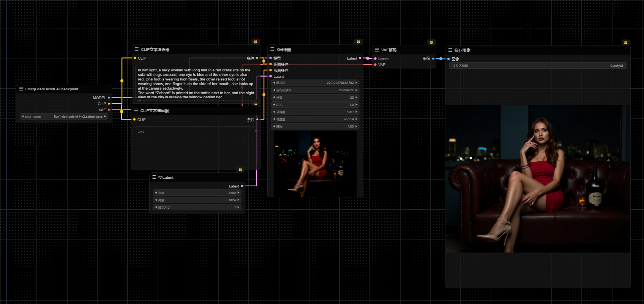This screenshot has width=644, height=304.
Task: Click the VAE output socket on checkpoint loader
Action: click(109, 110)
